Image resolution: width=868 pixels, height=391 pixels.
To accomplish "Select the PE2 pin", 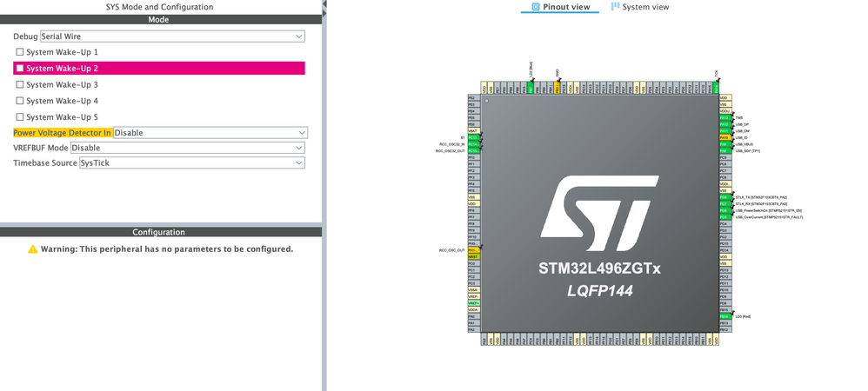I will tap(474, 97).
